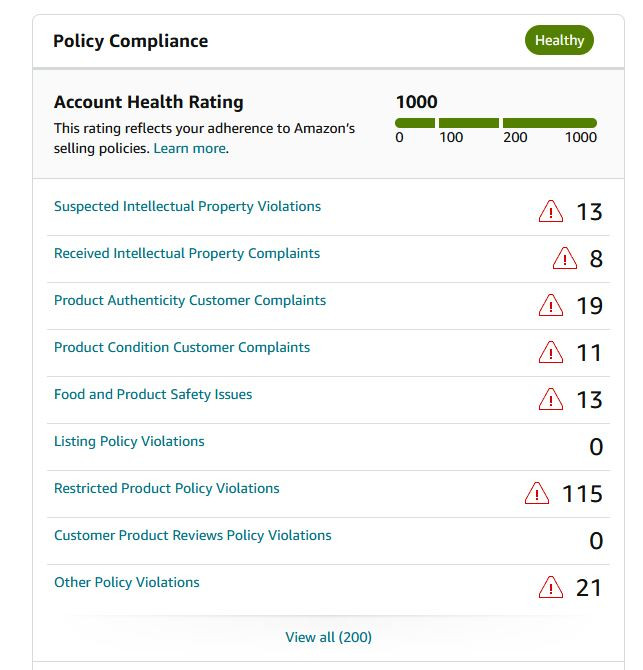Click warning icon for Product Condition Customer Complaints
The image size is (643, 670).
[550, 352]
